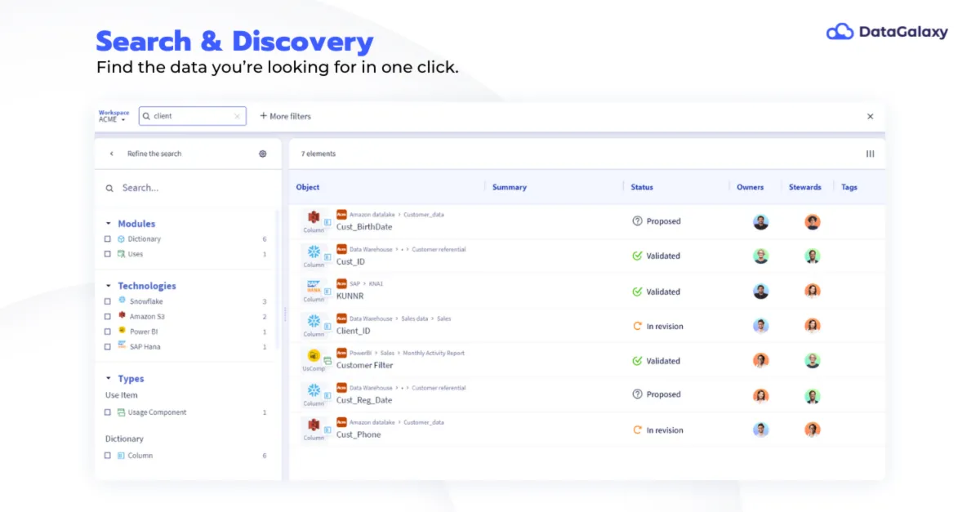Check the SAP Hana technology filter
This screenshot has height=512, width=980.
pos(108,346)
